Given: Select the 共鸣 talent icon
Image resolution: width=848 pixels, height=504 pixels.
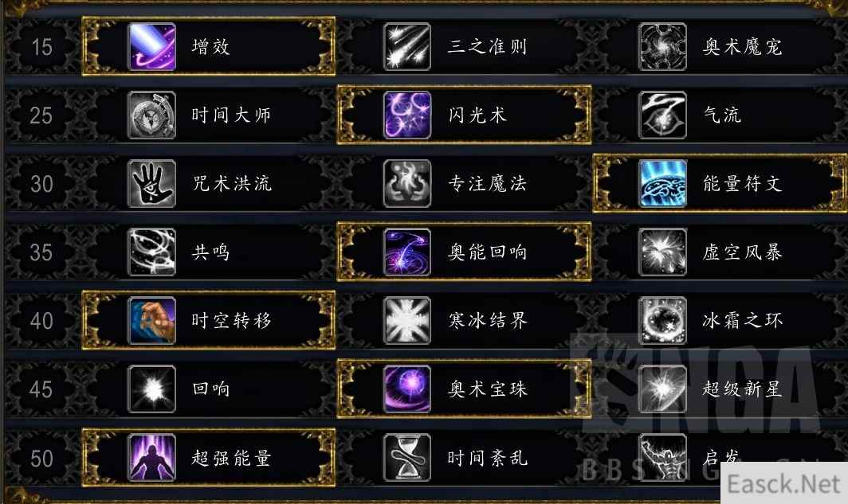Looking at the screenshot, I should click(x=152, y=252).
